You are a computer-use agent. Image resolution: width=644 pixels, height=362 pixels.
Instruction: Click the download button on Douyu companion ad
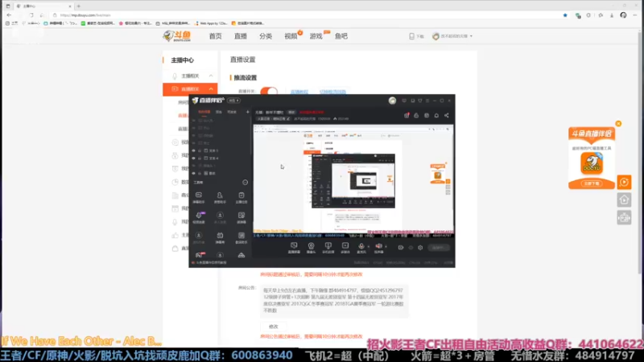592,183
